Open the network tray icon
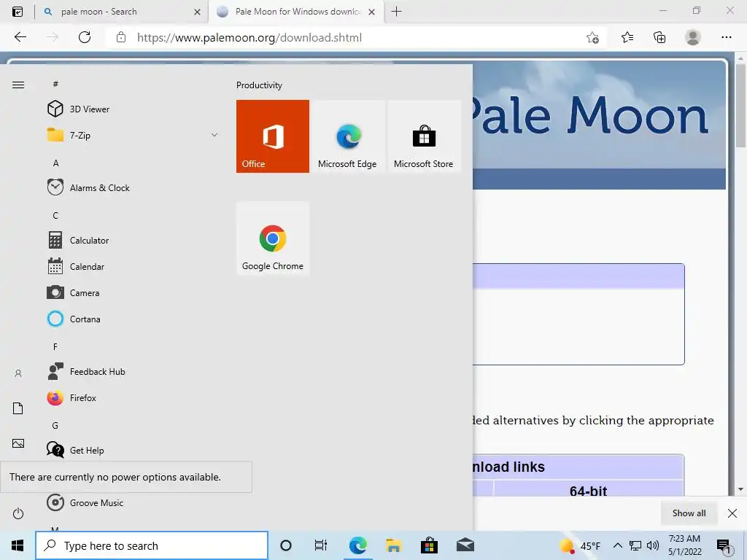 point(635,545)
